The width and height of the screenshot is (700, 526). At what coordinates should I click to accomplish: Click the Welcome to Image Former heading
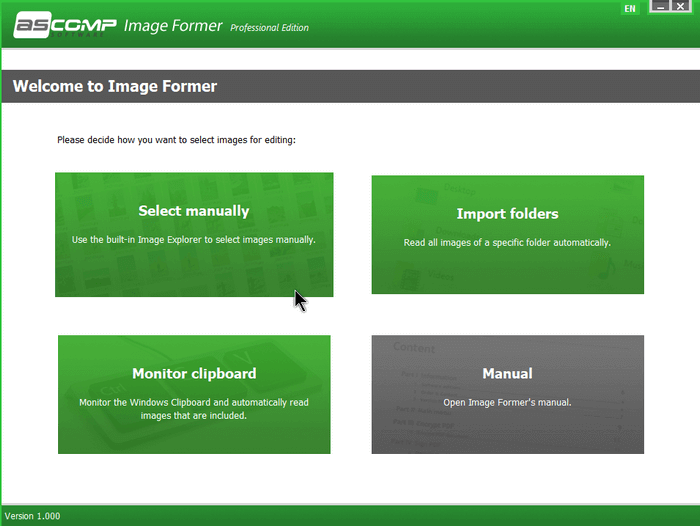[115, 86]
